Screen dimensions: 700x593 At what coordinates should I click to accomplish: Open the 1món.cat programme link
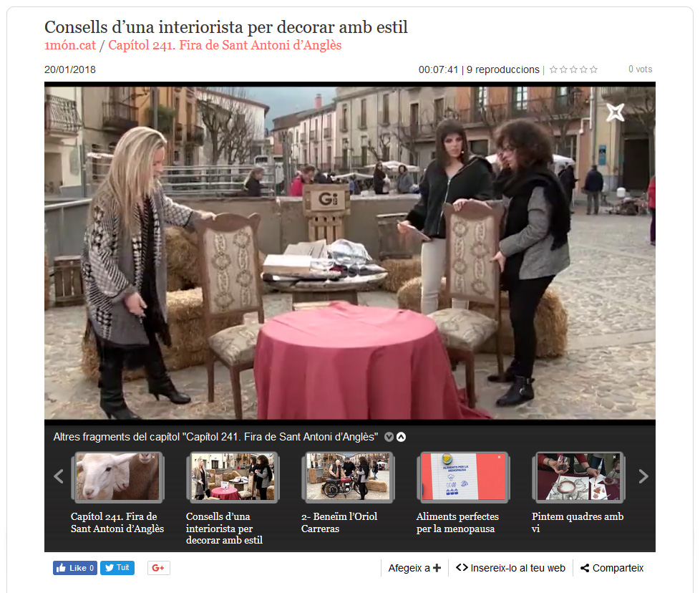pos(70,45)
